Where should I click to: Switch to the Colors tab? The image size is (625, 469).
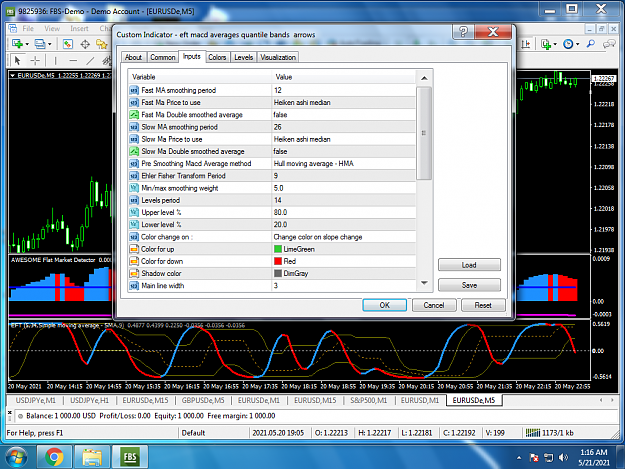click(x=217, y=57)
